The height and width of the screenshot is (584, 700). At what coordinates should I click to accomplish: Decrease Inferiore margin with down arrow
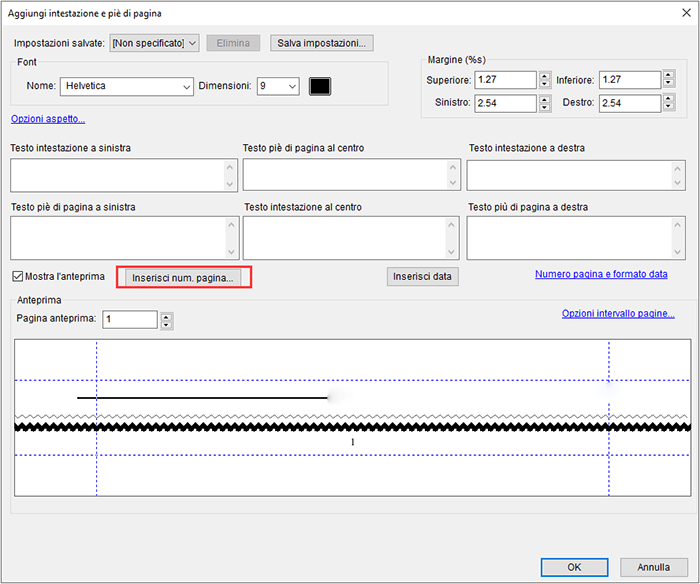[x=669, y=85]
